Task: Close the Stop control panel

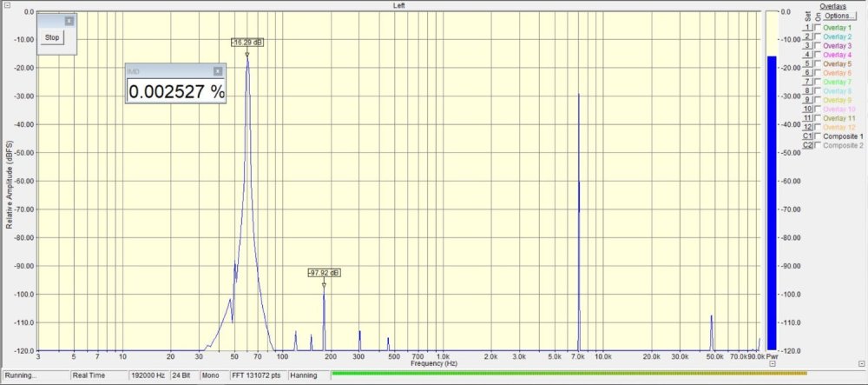Action: click(x=69, y=20)
